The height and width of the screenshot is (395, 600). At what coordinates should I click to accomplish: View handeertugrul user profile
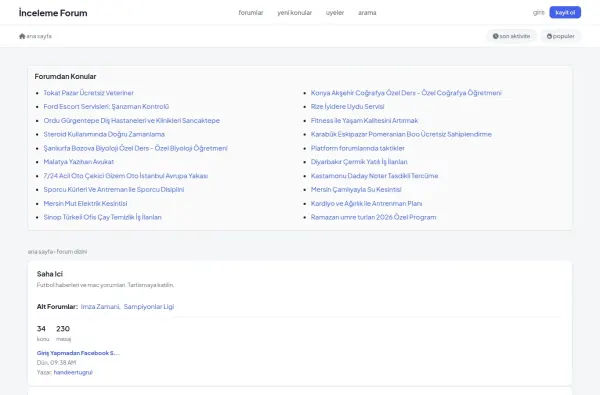point(73,372)
